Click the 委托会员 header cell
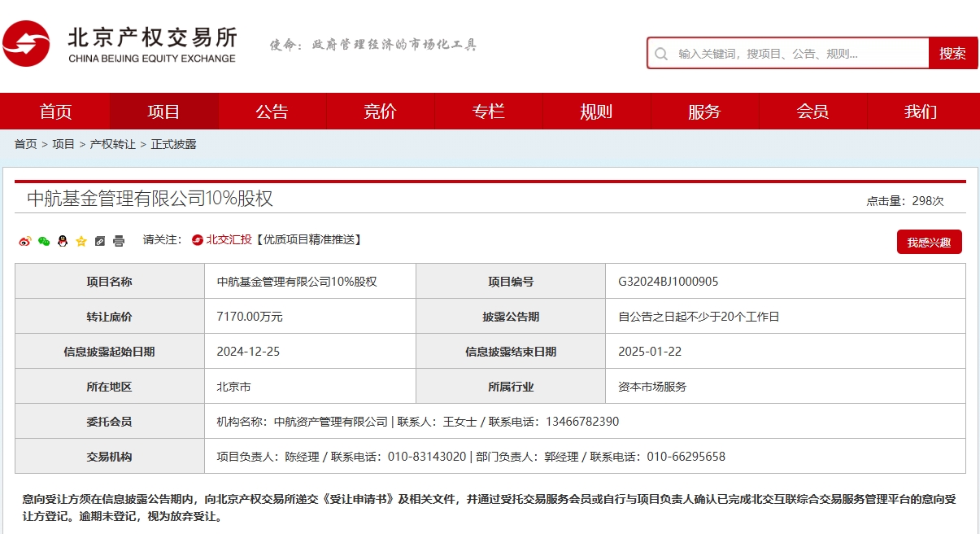 coord(110,422)
